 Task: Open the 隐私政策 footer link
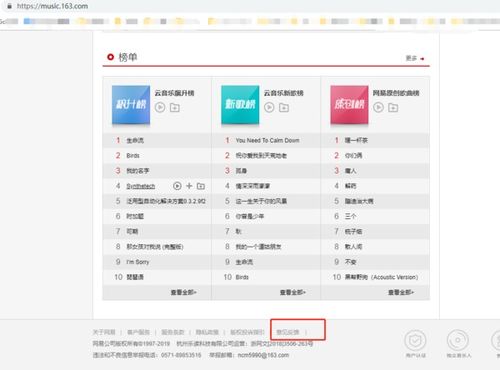[x=207, y=332]
